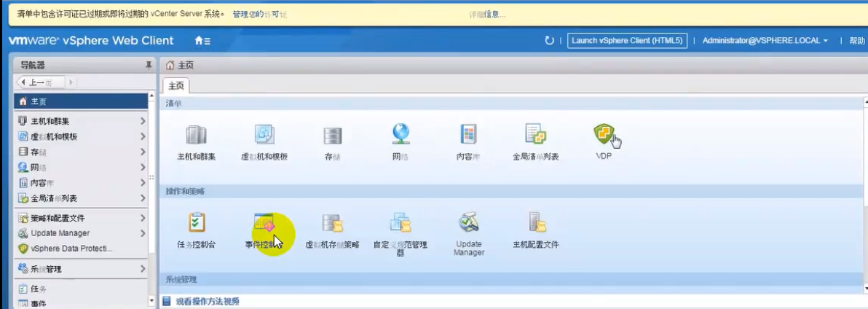This screenshot has width=868, height=309.
Task: Click the Details (详细信息...) link in the banner
Action: click(487, 15)
